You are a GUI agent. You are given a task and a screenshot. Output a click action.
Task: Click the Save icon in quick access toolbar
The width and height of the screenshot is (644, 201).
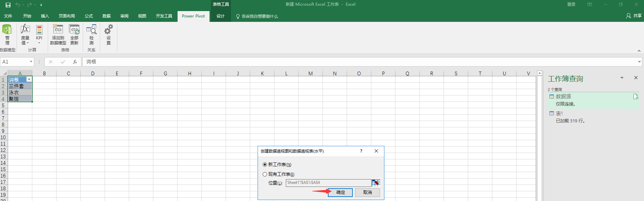coord(8,5)
